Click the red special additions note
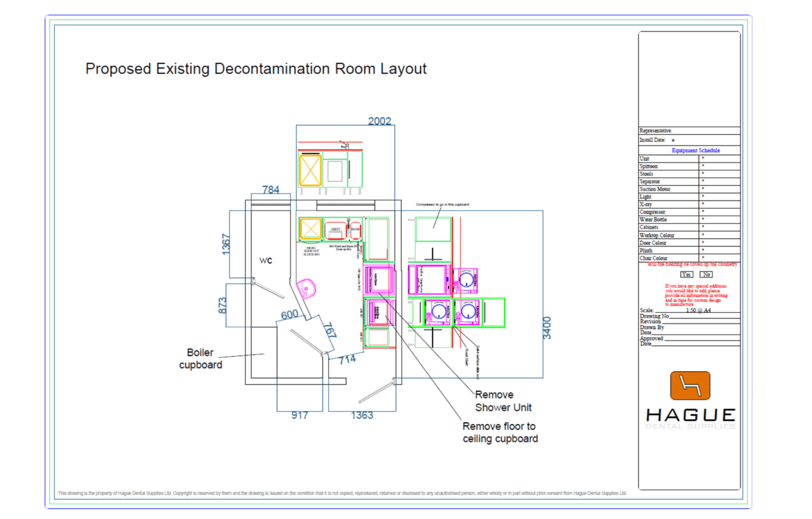812x519 pixels. [x=696, y=295]
